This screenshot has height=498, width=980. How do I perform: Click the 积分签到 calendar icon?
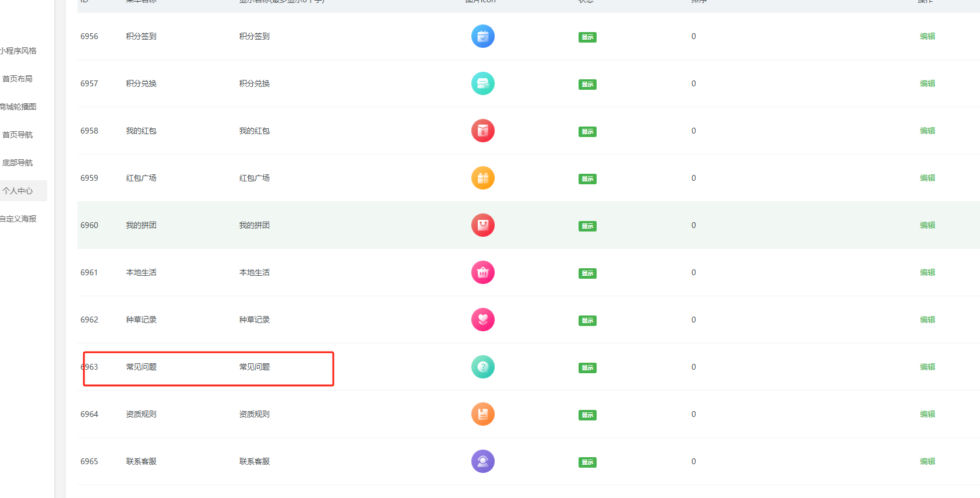[482, 36]
